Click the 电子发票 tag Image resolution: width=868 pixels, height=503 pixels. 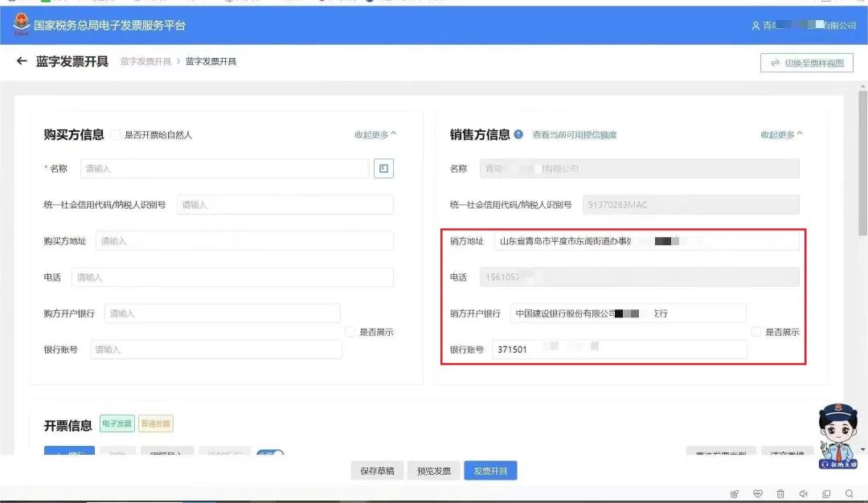pyautogui.click(x=117, y=423)
